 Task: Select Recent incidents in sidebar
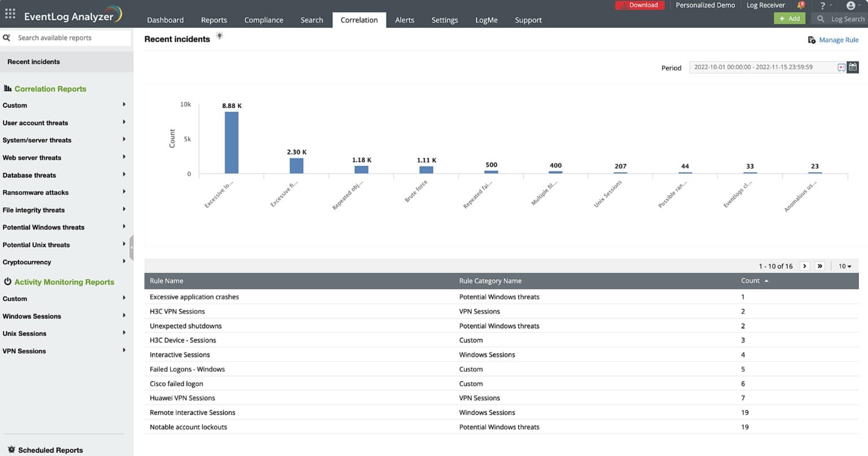[67, 62]
